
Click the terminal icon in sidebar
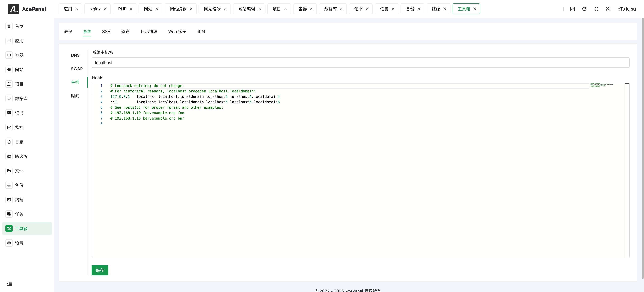[9, 200]
